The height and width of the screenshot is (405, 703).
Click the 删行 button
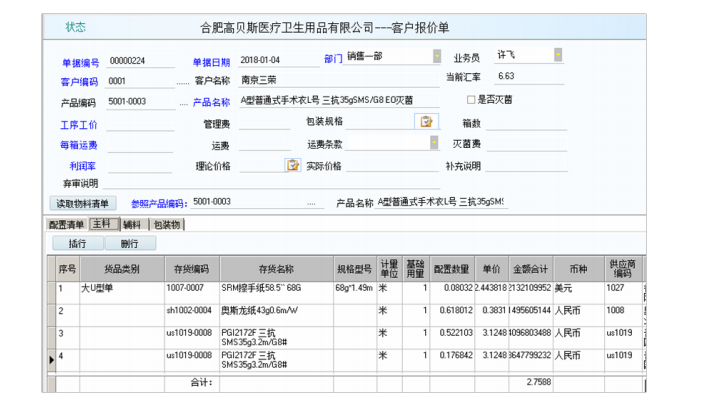click(x=130, y=244)
